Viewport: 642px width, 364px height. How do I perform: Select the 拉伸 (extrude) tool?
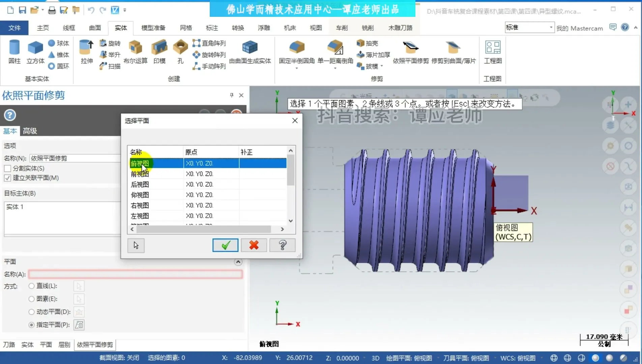[x=86, y=51]
